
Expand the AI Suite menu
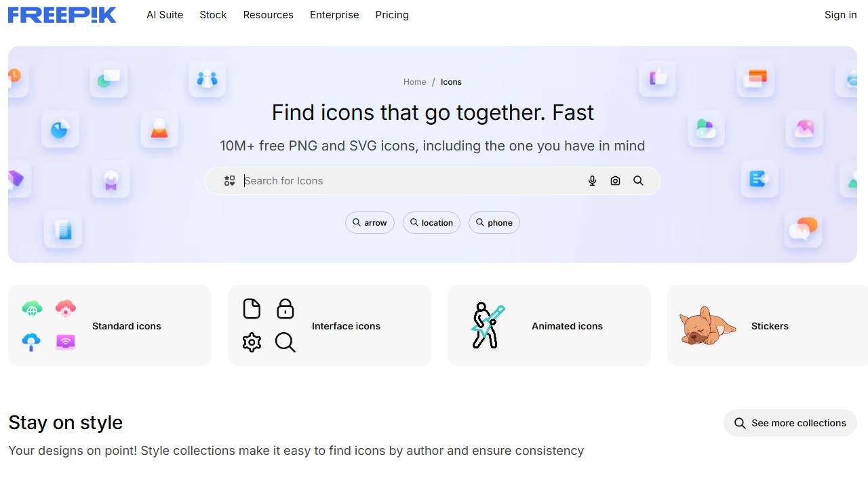click(x=165, y=14)
